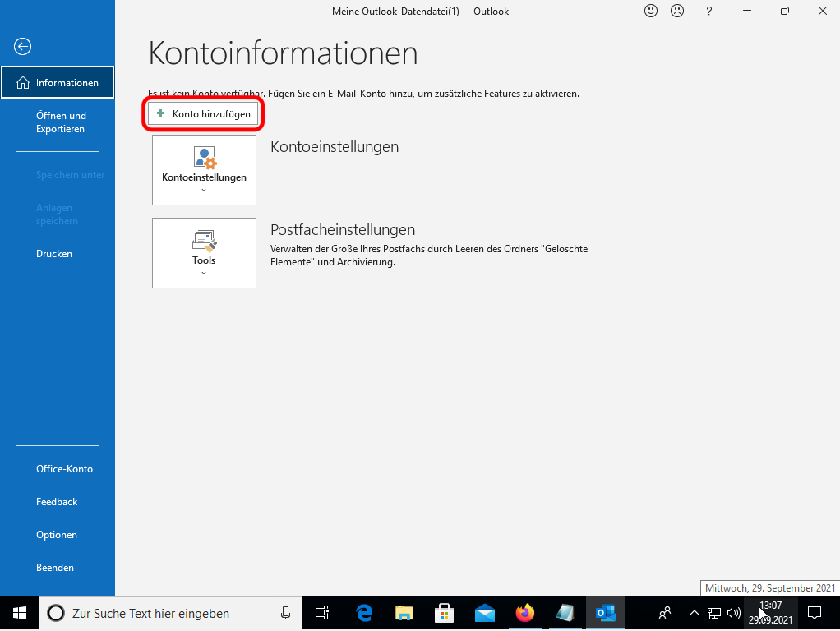
Task: Click the Kontoeinstellungen heading text
Action: click(x=335, y=147)
